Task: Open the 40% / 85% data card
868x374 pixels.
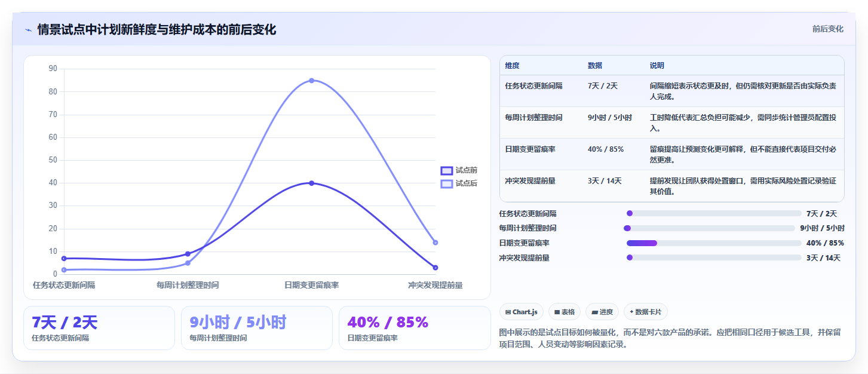Action: click(x=415, y=328)
